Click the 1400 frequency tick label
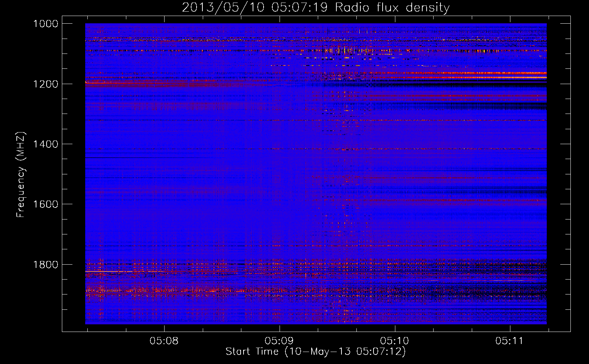Screen dimensions: 589x364 coord(46,144)
